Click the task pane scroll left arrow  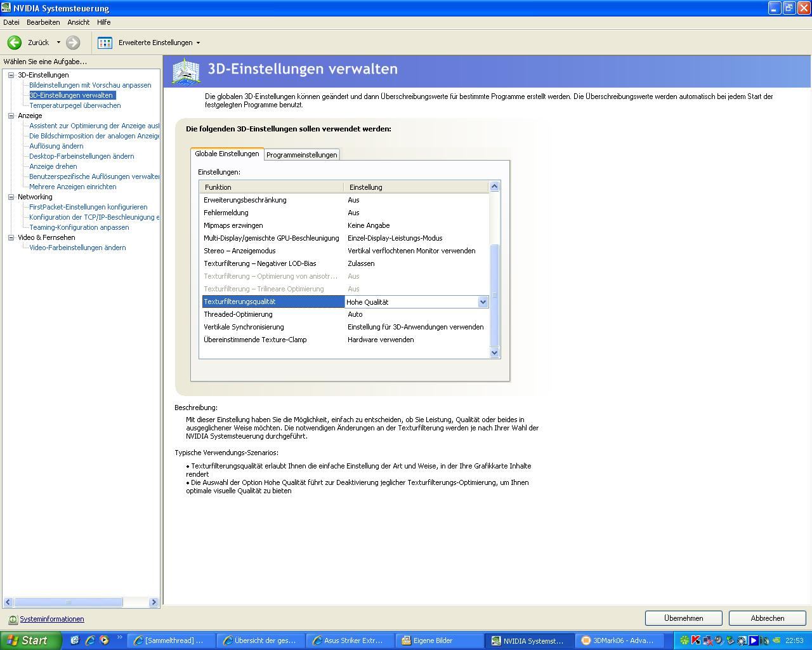click(8, 602)
